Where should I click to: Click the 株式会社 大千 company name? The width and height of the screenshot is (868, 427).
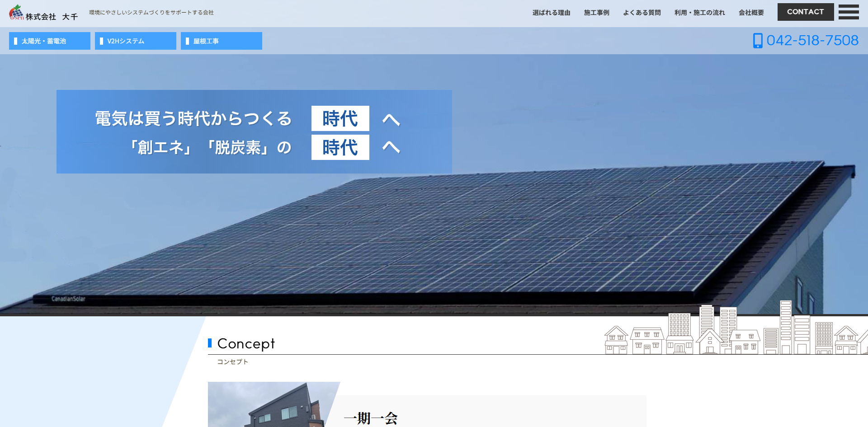point(52,17)
